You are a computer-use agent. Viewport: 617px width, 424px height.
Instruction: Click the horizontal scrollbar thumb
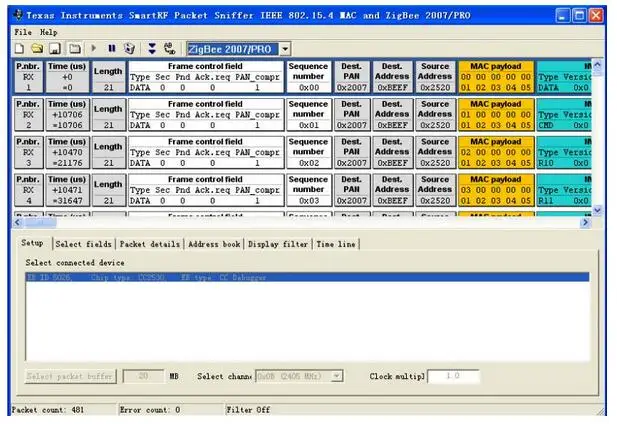[40, 223]
